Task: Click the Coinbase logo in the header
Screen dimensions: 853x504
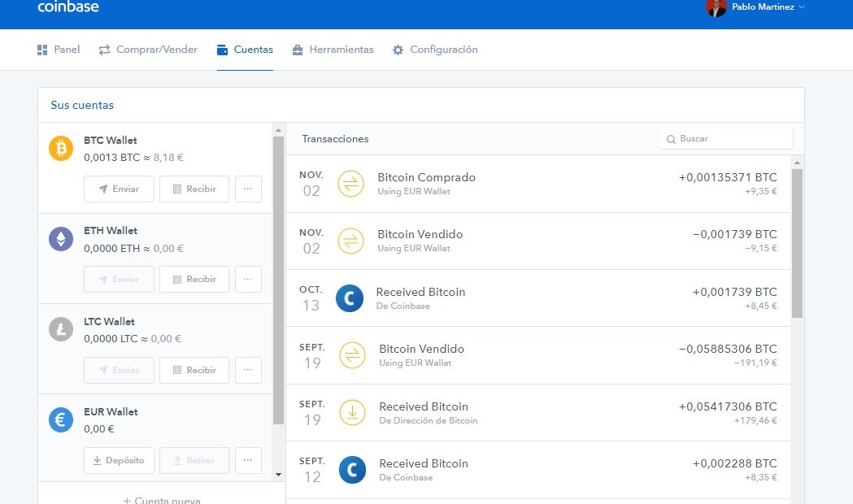Action: (68, 7)
